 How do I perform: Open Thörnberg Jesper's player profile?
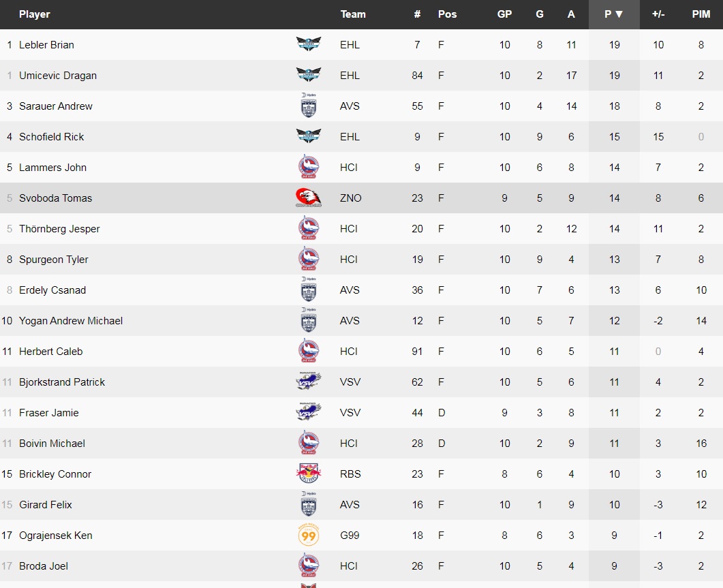point(59,229)
